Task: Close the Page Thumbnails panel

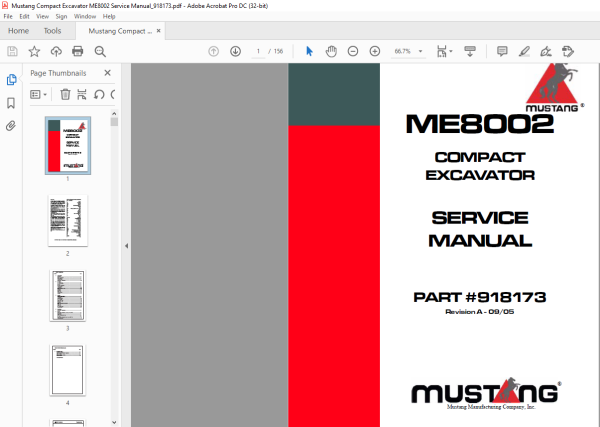Action: (108, 73)
